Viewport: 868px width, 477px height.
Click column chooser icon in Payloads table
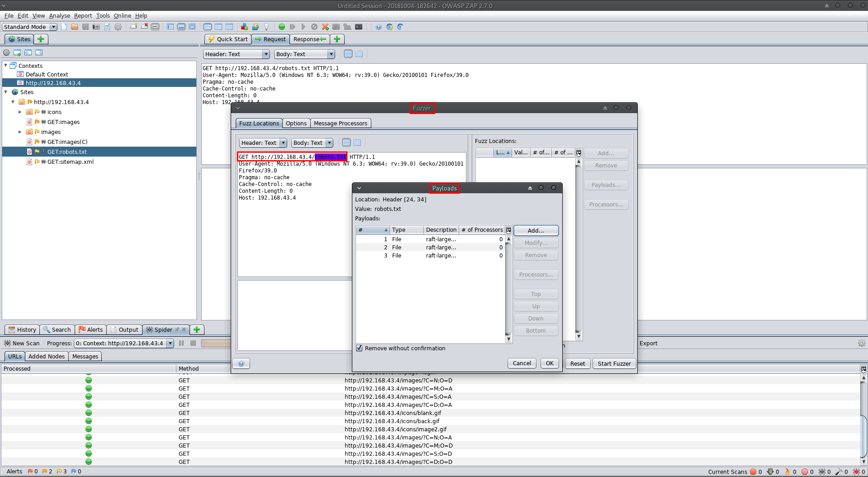pyautogui.click(x=508, y=230)
